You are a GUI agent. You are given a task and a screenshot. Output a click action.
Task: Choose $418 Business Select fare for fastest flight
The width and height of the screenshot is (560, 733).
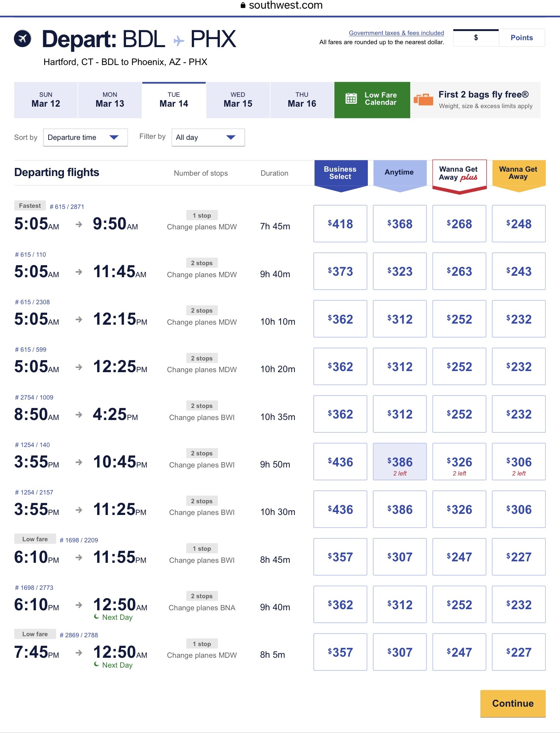pyautogui.click(x=340, y=224)
